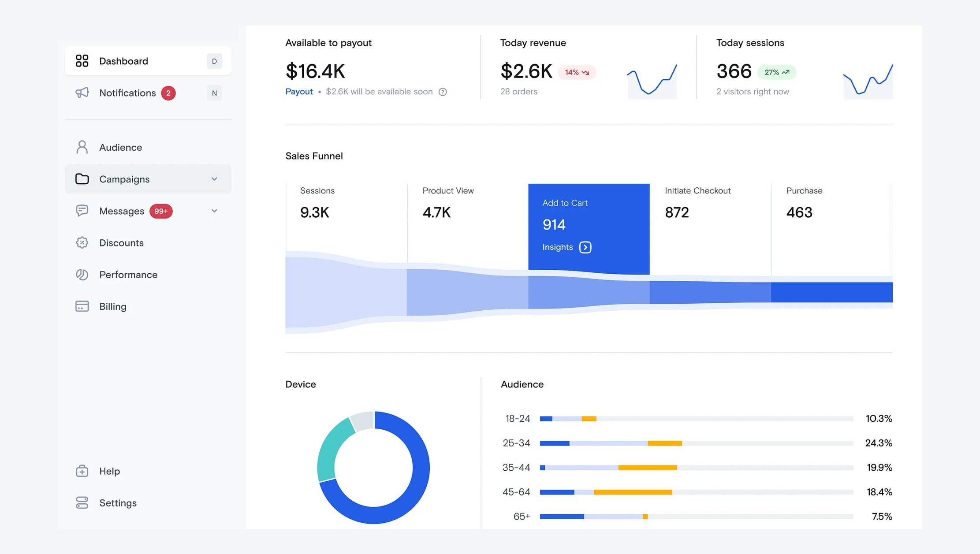Screen dimensions: 980x554
Task: Click the Notifications megaphone icon
Action: coord(82,93)
